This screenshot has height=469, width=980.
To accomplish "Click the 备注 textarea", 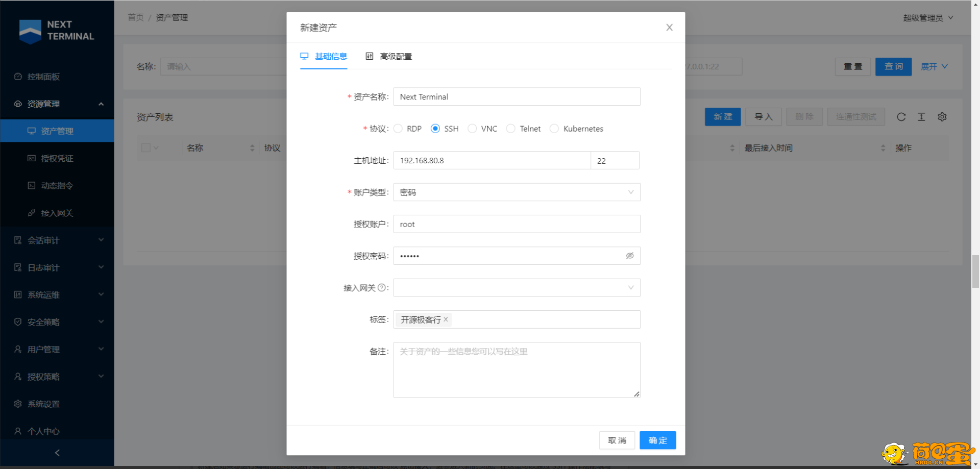I will click(517, 370).
